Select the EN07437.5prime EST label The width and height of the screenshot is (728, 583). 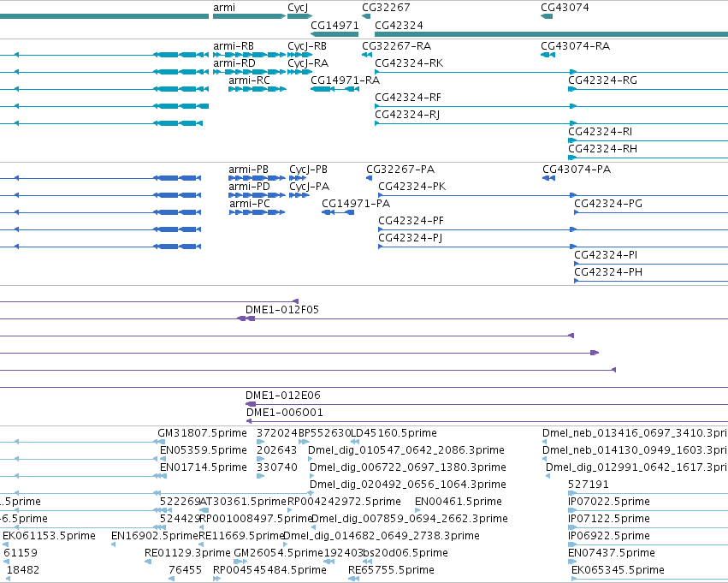tap(612, 554)
